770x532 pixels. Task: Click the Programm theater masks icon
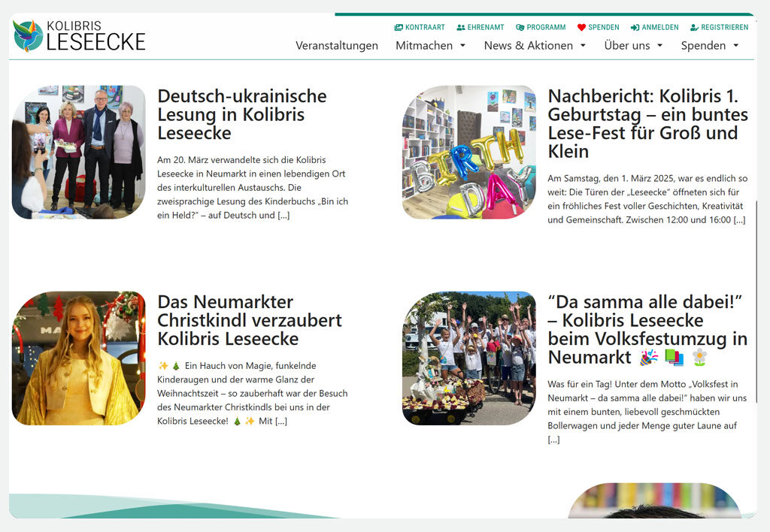click(520, 28)
